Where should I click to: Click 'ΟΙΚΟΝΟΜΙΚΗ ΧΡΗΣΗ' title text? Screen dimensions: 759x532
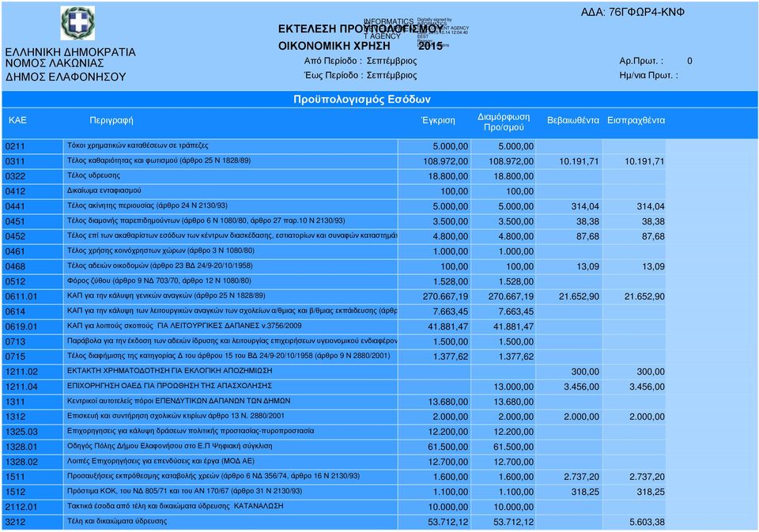click(x=334, y=46)
